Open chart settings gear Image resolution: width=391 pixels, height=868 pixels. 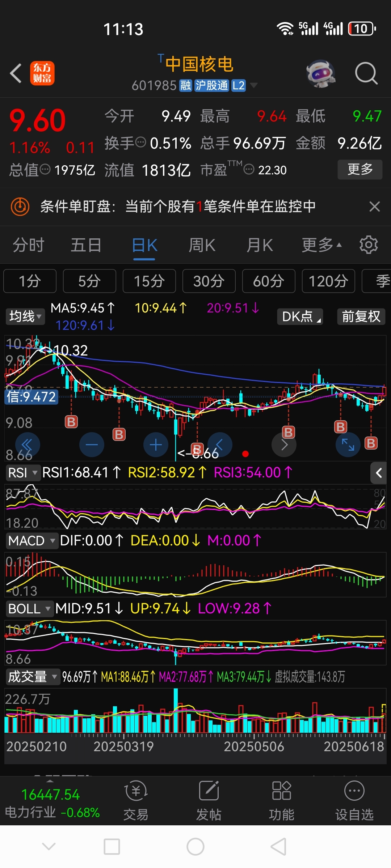(369, 245)
